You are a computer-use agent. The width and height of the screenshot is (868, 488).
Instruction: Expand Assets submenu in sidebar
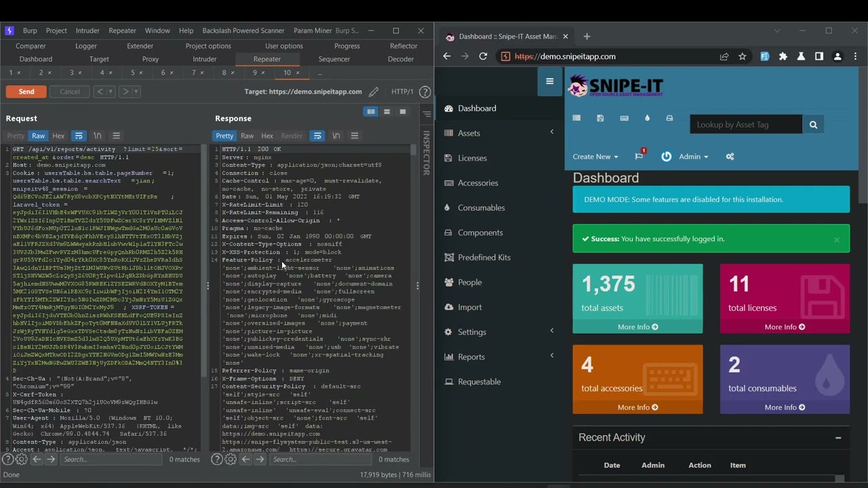(x=552, y=132)
